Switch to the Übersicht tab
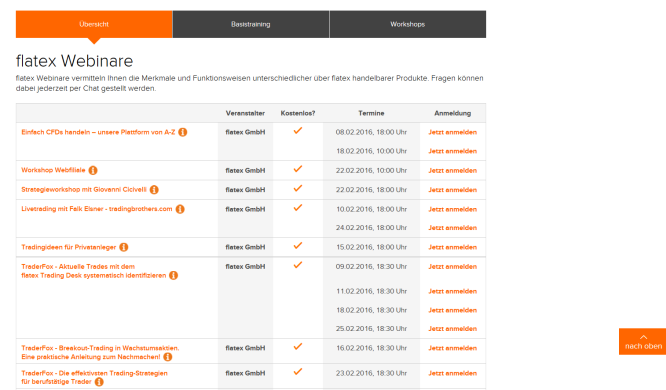666x390 pixels. pyautogui.click(x=94, y=24)
